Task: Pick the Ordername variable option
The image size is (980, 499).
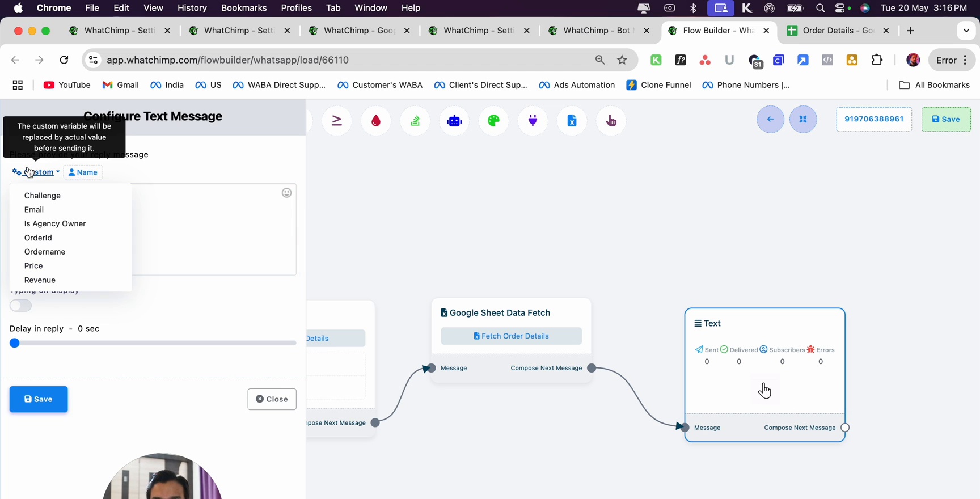Action: click(45, 252)
